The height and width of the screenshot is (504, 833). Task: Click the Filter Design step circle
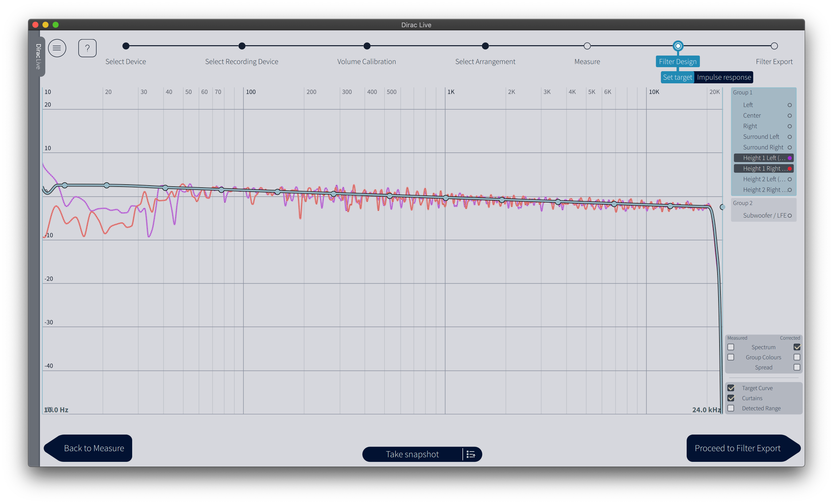678,46
